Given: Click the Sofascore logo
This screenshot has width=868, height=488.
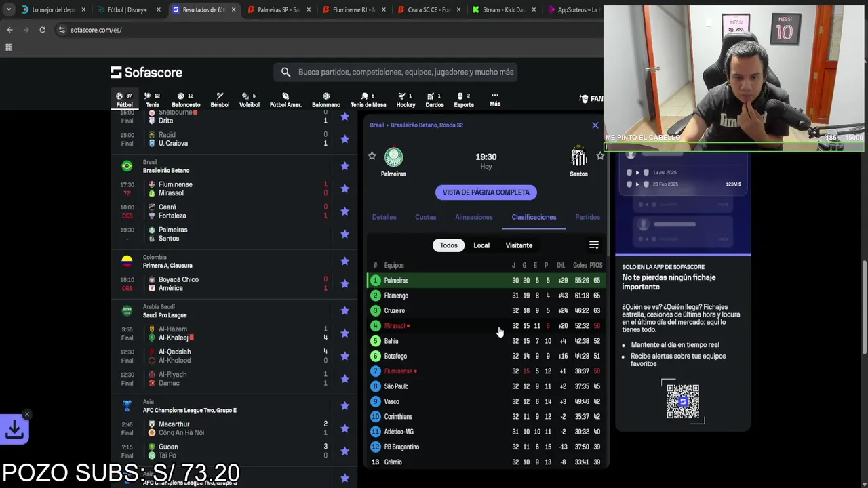Looking at the screenshot, I should pyautogui.click(x=146, y=72).
